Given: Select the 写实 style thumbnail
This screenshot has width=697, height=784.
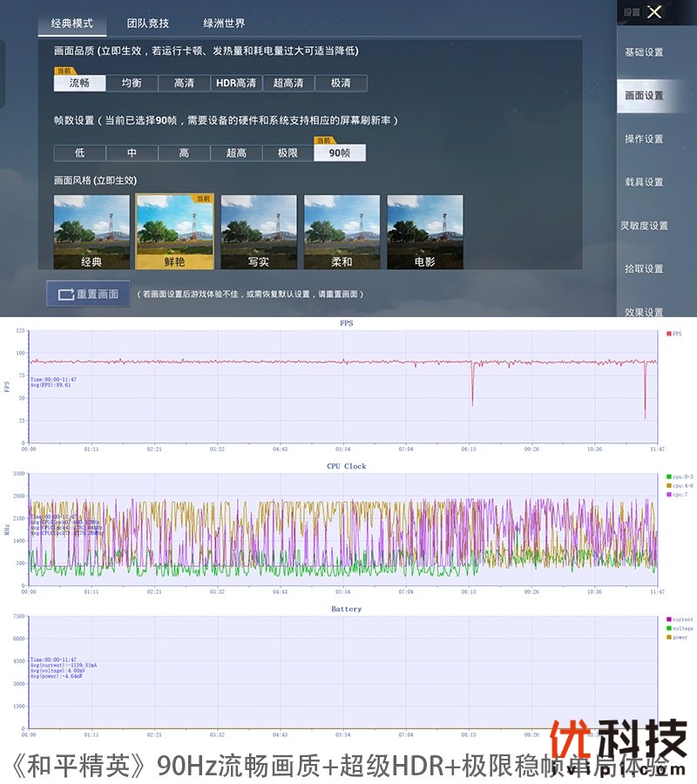Looking at the screenshot, I should (258, 232).
